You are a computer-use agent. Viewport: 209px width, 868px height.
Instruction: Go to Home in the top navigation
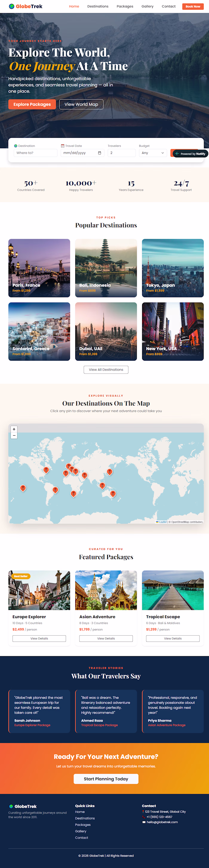(74, 6)
